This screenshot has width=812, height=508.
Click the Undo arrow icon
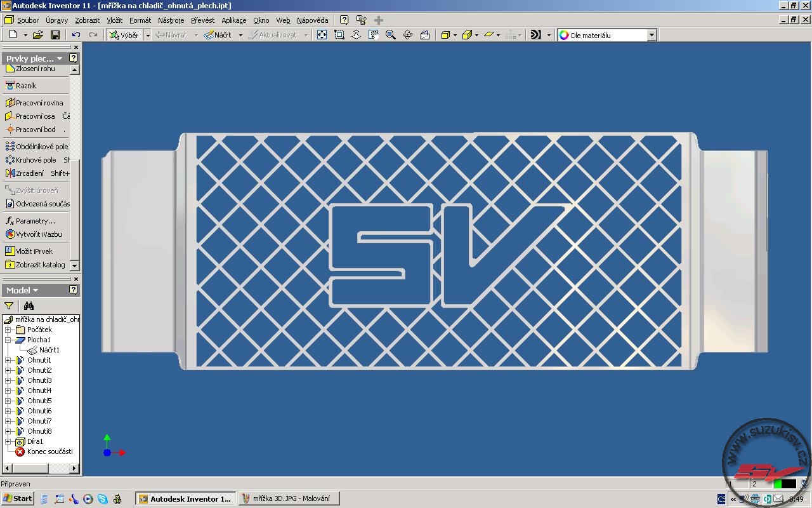tap(76, 35)
